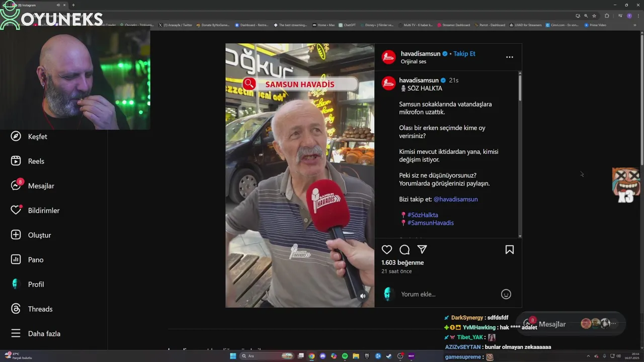
Task: Open the #SözHalkta hashtag
Action: click(423, 215)
